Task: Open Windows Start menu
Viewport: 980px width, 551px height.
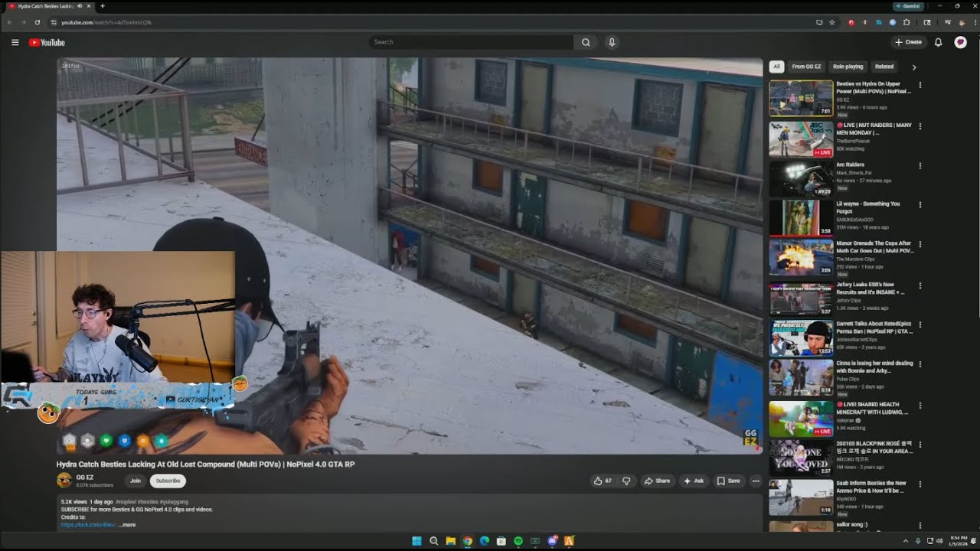Action: click(x=416, y=541)
